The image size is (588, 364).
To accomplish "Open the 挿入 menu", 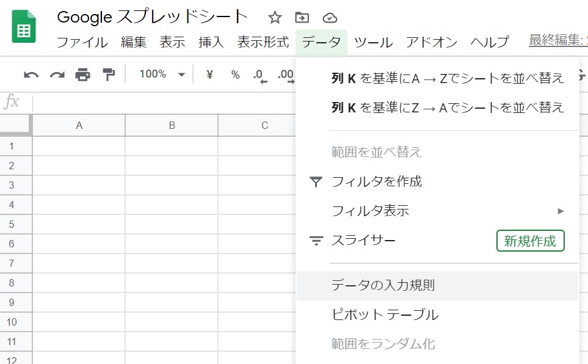I will [211, 42].
